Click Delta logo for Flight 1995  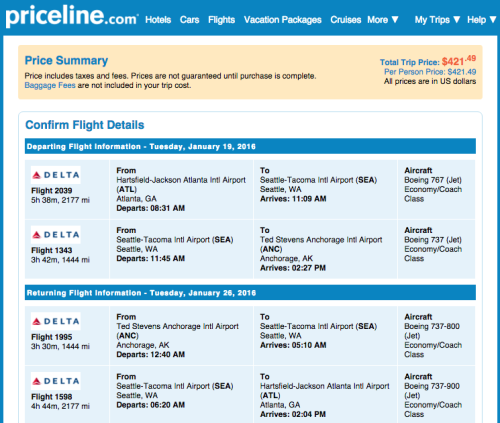click(56, 321)
